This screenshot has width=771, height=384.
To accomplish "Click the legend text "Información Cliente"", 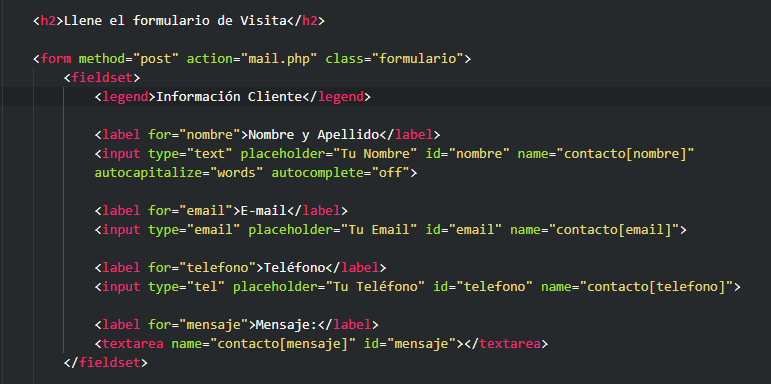I will (229, 97).
